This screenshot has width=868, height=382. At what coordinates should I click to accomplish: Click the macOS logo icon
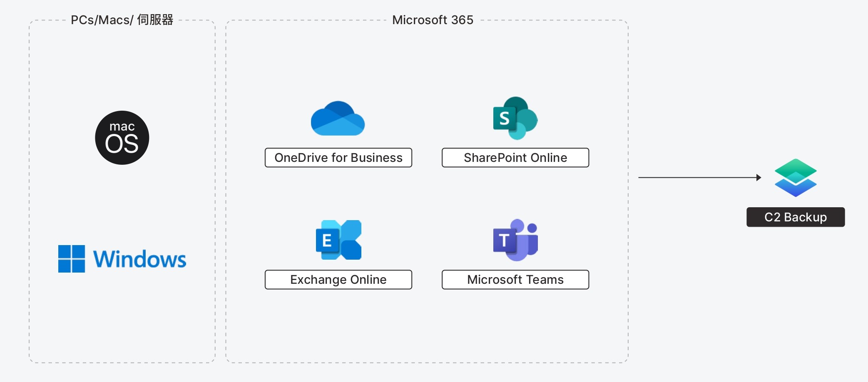point(122,138)
